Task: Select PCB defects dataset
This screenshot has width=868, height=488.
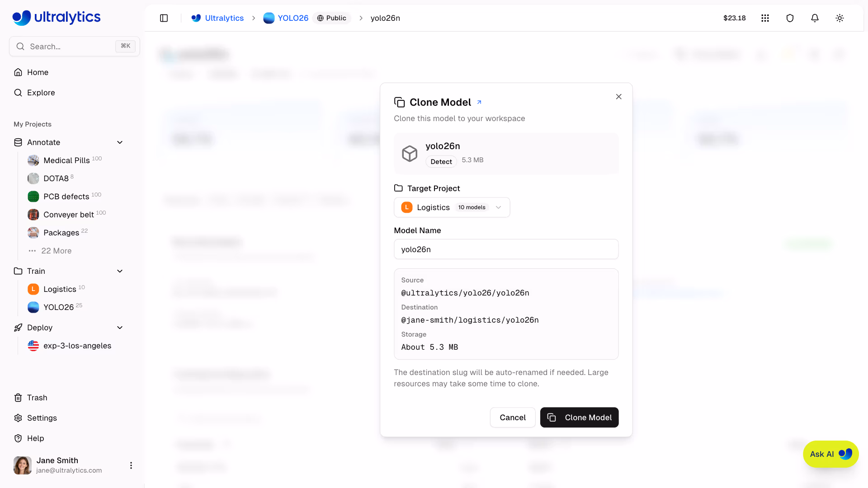Action: pos(66,197)
